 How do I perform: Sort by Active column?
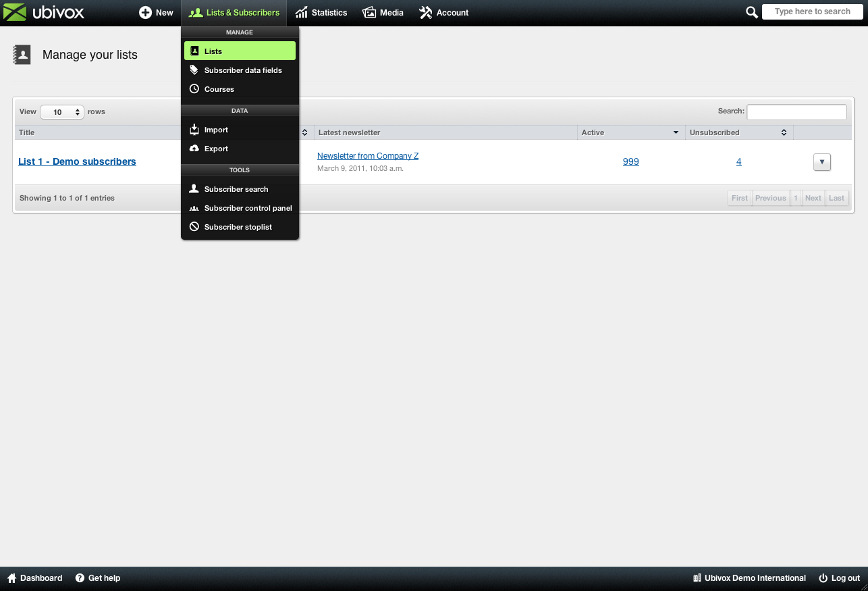click(631, 132)
